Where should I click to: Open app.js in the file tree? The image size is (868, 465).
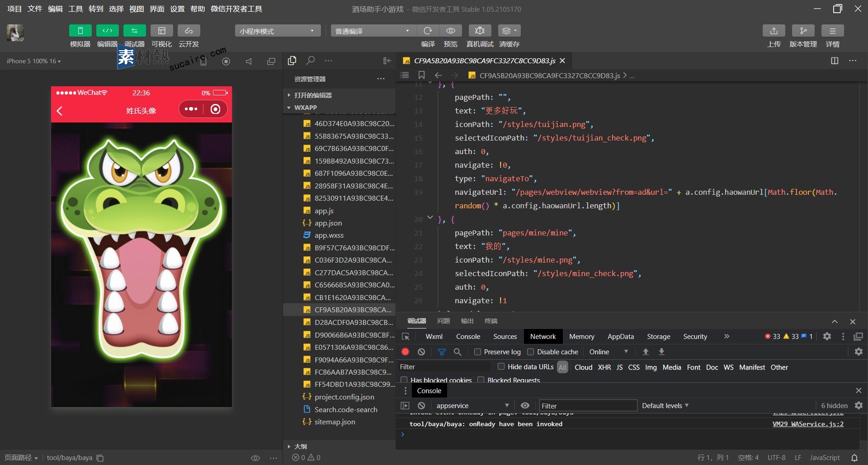(324, 211)
